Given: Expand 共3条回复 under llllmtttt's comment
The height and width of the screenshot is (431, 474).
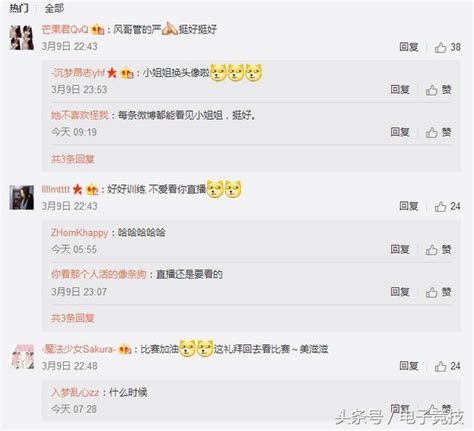Looking at the screenshot, I should 73,318.
